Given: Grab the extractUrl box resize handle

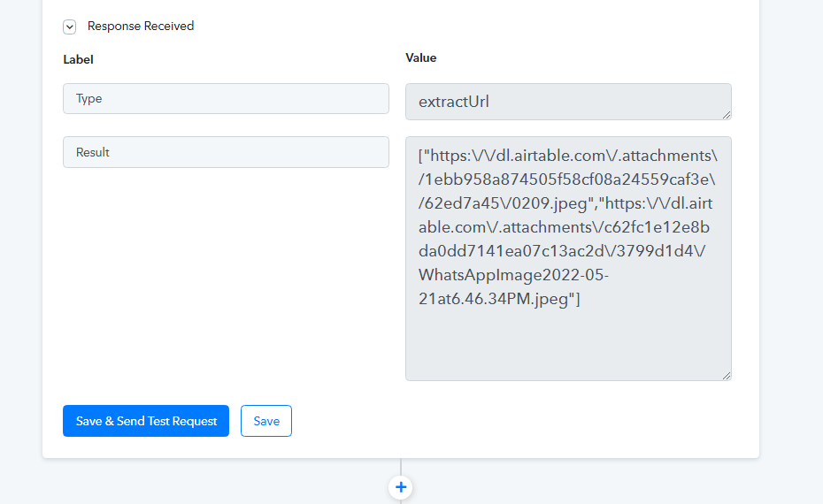Looking at the screenshot, I should pyautogui.click(x=727, y=115).
